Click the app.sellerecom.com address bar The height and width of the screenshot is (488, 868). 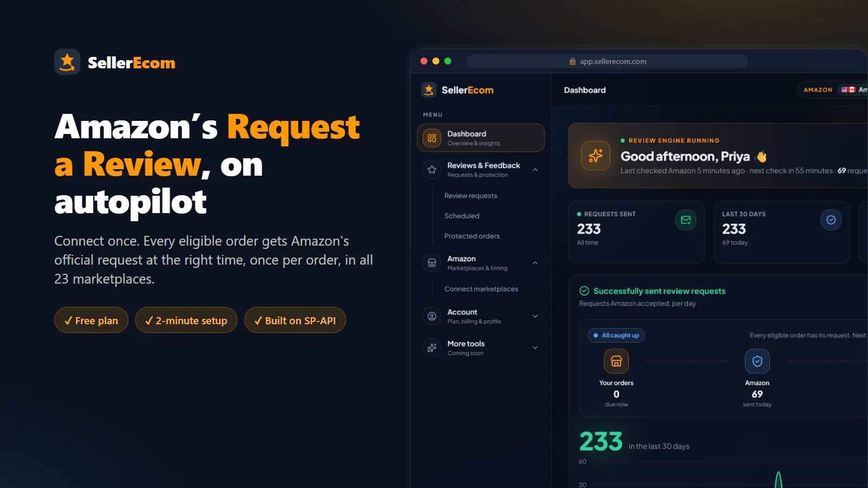(607, 61)
